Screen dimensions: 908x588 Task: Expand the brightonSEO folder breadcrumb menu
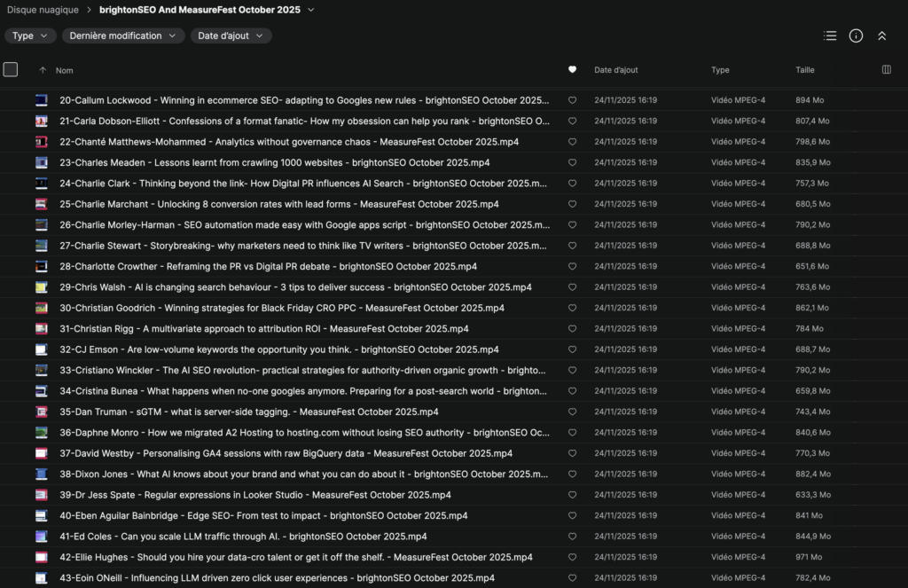pos(310,10)
